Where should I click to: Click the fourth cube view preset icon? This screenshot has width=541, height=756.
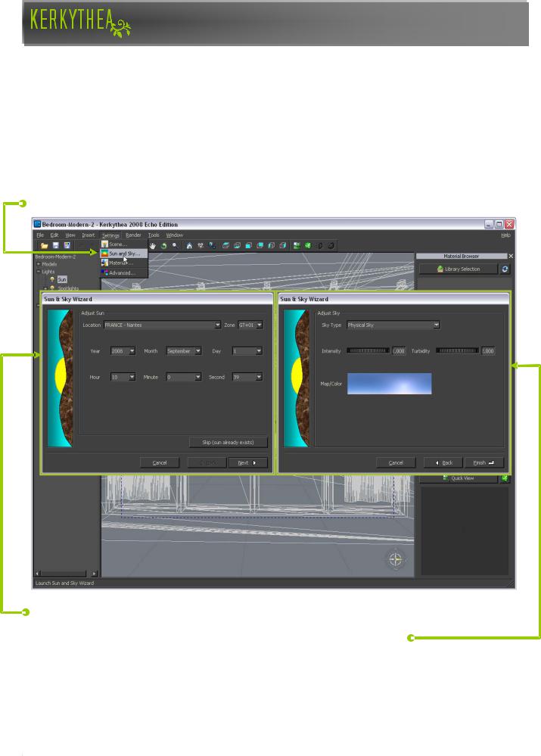260,246
